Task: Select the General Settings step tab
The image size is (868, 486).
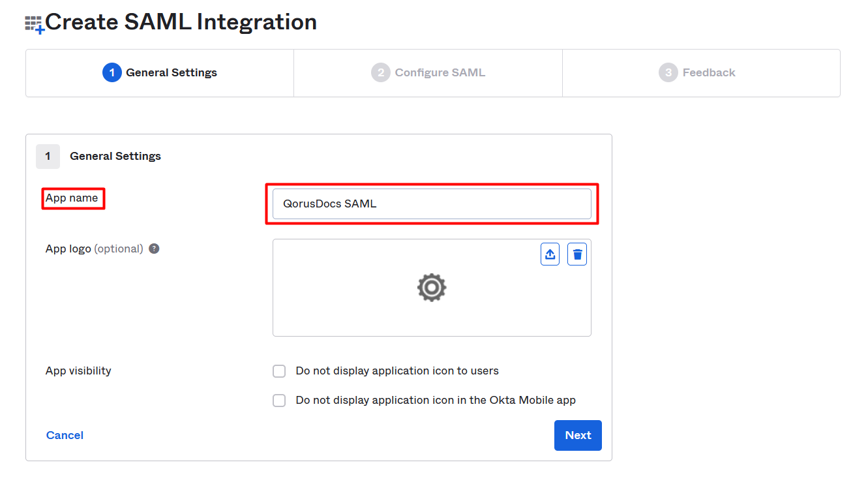Action: pyautogui.click(x=160, y=73)
